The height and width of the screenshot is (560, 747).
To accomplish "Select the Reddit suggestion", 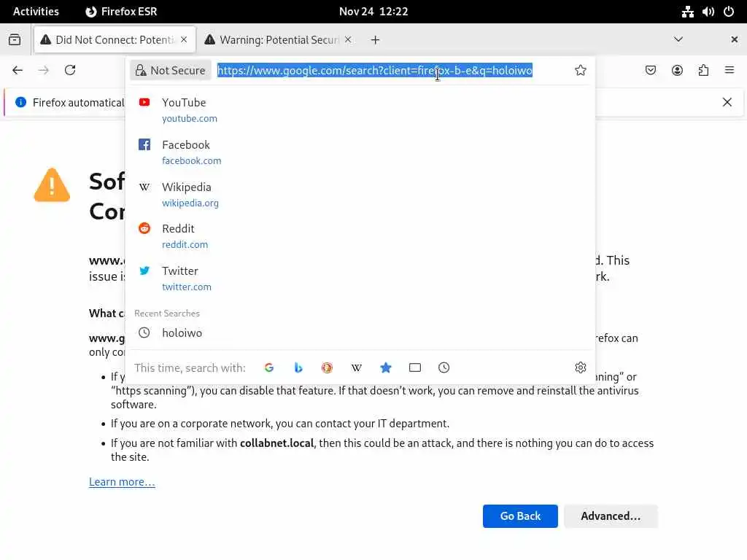I will pos(360,236).
